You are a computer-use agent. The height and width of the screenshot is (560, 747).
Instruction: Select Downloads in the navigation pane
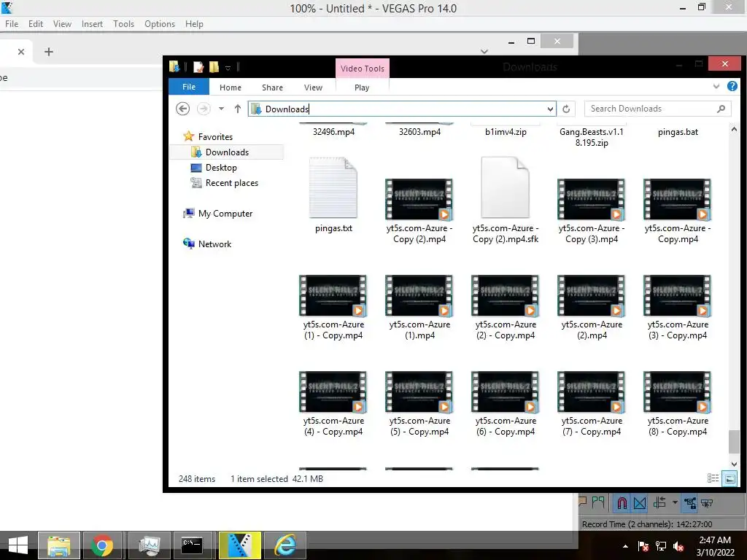(x=227, y=152)
